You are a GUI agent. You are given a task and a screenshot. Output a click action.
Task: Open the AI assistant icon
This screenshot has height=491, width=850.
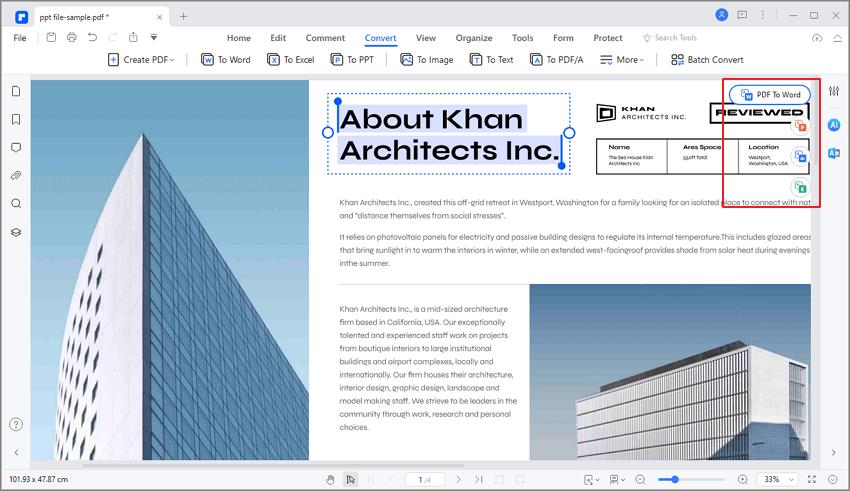(834, 125)
